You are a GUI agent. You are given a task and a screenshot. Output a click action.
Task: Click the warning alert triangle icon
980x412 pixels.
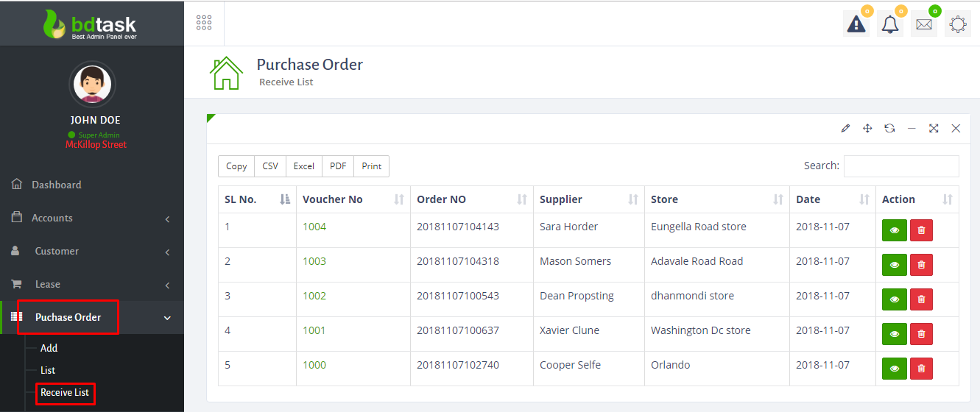point(856,24)
